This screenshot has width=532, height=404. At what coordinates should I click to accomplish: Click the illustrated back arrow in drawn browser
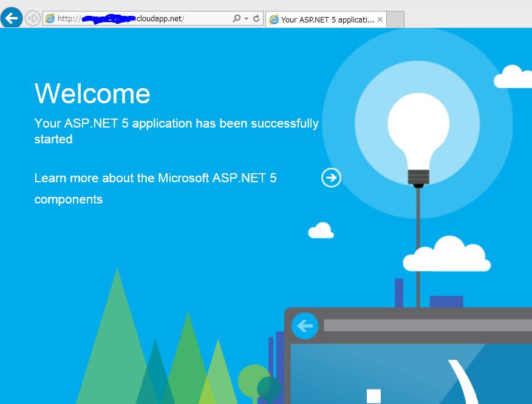tap(305, 326)
